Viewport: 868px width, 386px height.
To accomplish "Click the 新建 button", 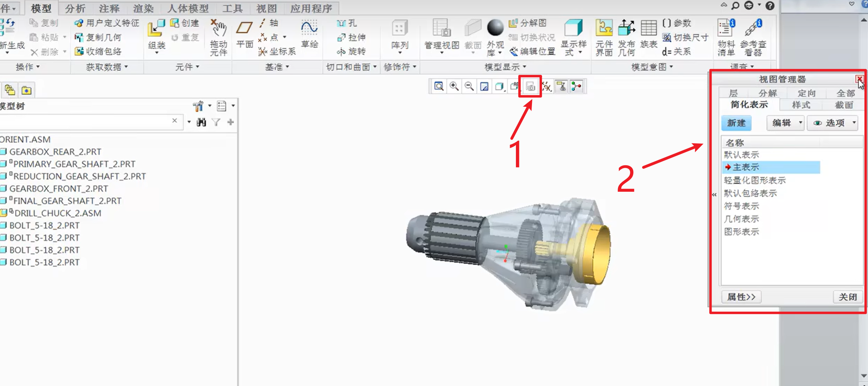I will pos(736,123).
